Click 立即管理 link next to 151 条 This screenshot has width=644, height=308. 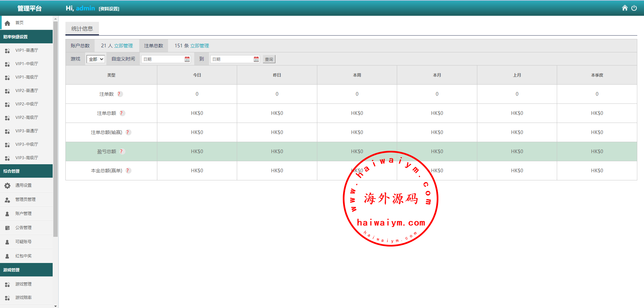(200, 46)
